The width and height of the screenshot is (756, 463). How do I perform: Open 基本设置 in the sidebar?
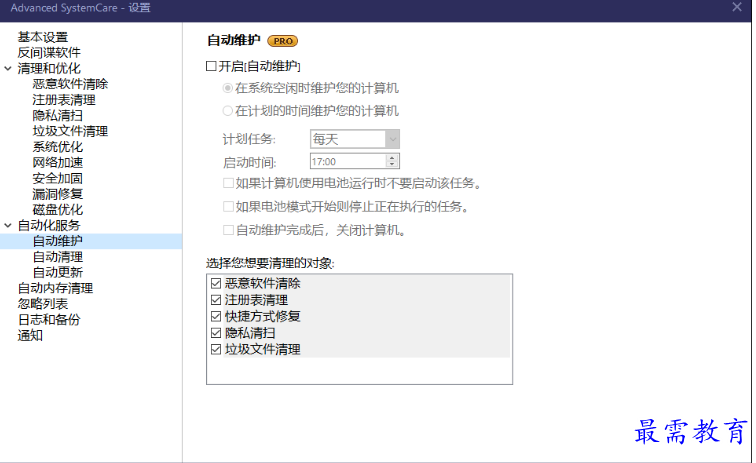click(43, 37)
